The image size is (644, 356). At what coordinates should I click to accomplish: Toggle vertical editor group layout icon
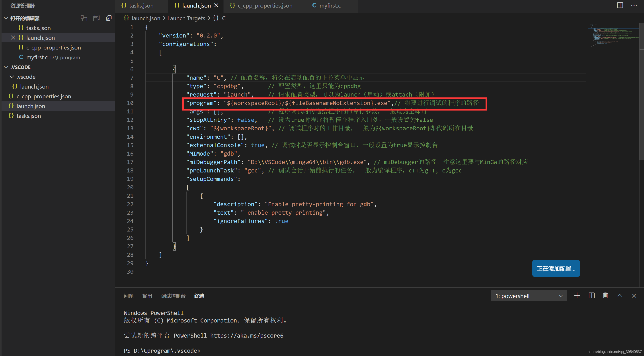(84, 18)
